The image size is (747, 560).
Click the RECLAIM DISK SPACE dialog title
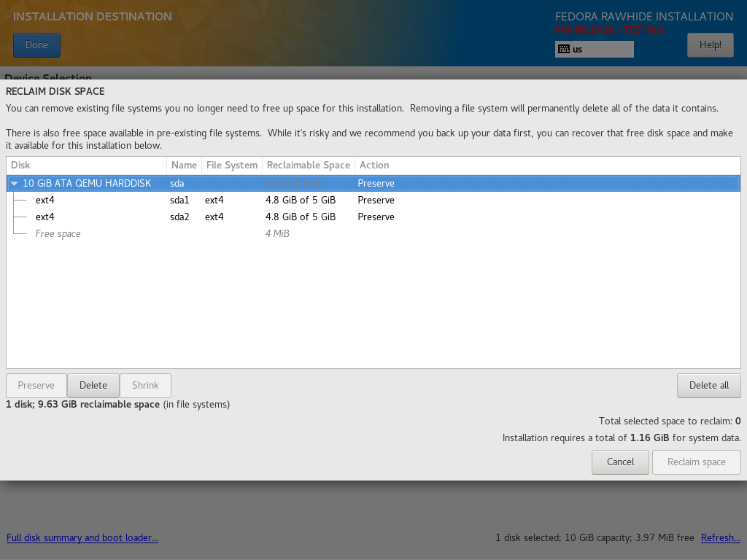[x=55, y=91]
